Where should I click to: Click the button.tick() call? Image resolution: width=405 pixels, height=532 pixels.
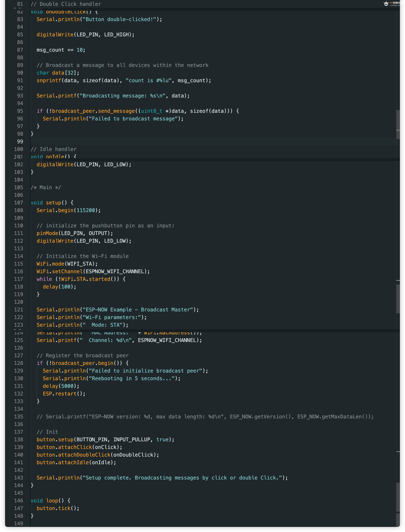point(58,508)
